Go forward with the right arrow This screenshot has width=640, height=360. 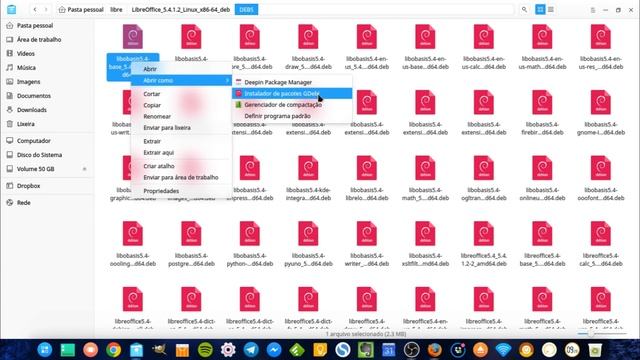click(x=46, y=9)
